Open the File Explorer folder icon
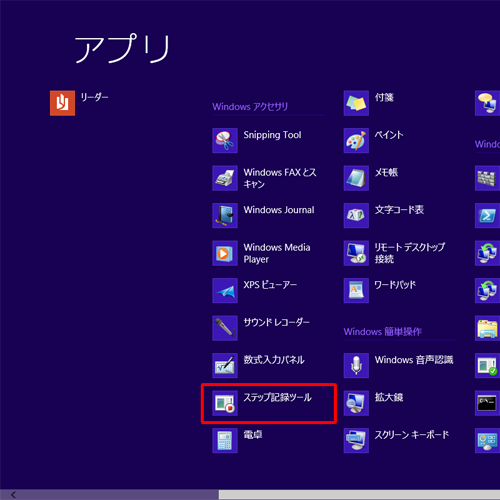Viewport: 500px width, 500px height. pyautogui.click(x=487, y=328)
